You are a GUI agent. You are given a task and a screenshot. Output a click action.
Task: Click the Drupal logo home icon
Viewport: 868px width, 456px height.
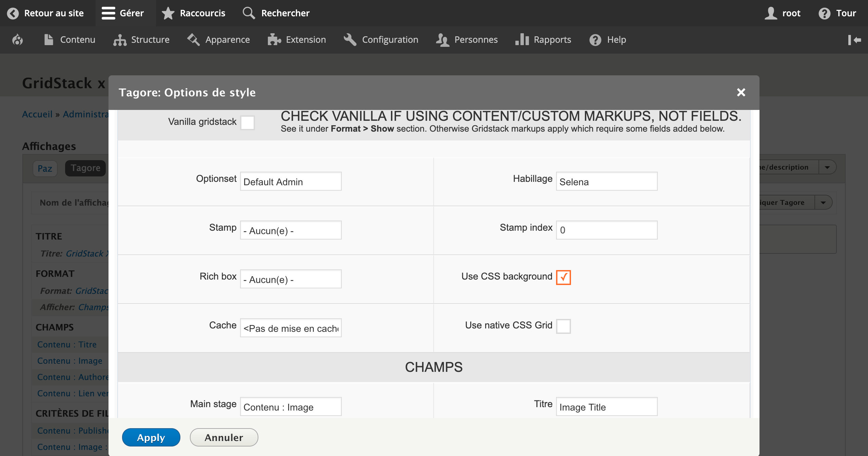[18, 40]
